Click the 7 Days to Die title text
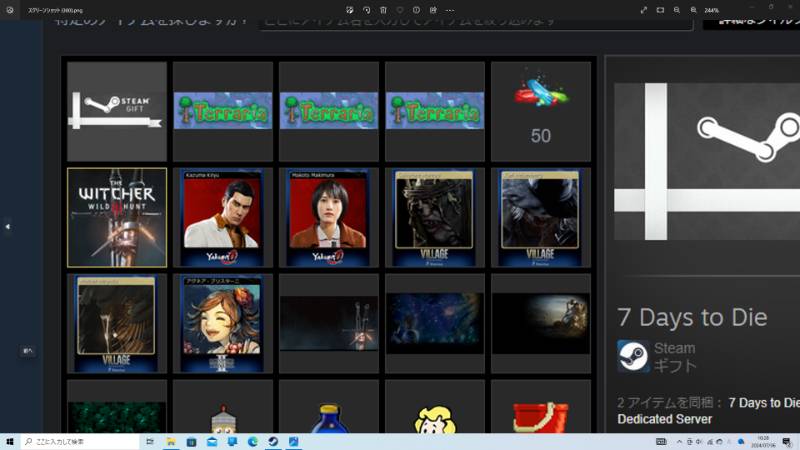Viewport: 800px width, 450px height. click(692, 317)
